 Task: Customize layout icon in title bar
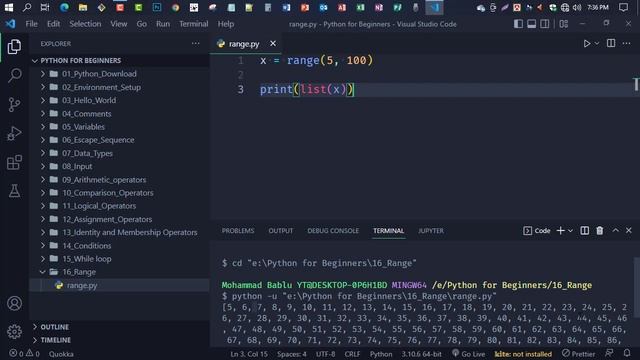[564, 24]
